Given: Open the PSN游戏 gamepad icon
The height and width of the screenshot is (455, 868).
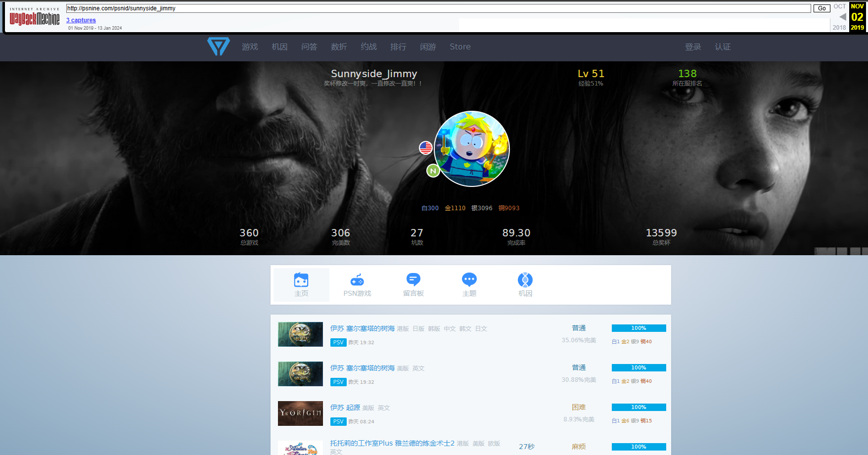Looking at the screenshot, I should (x=357, y=280).
